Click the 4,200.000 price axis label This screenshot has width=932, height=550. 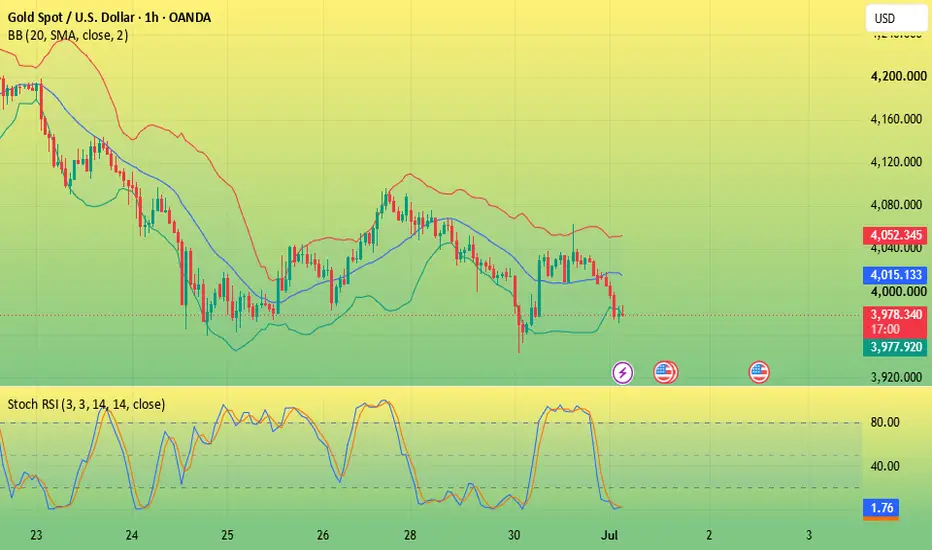tap(898, 76)
